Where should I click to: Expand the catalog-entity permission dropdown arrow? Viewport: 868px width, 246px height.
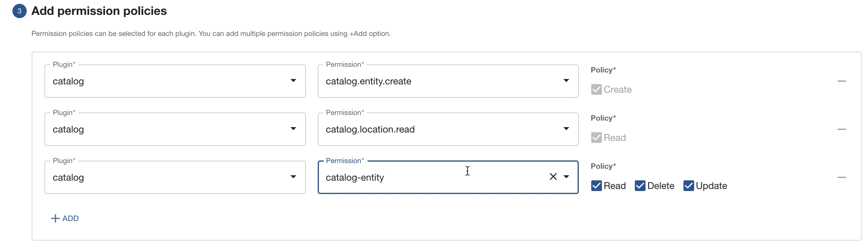pos(566,177)
